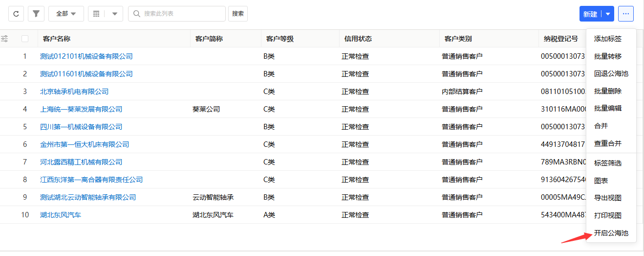Open the 湖北东风汽车 customer link
This screenshot has width=644, height=256.
61,215
